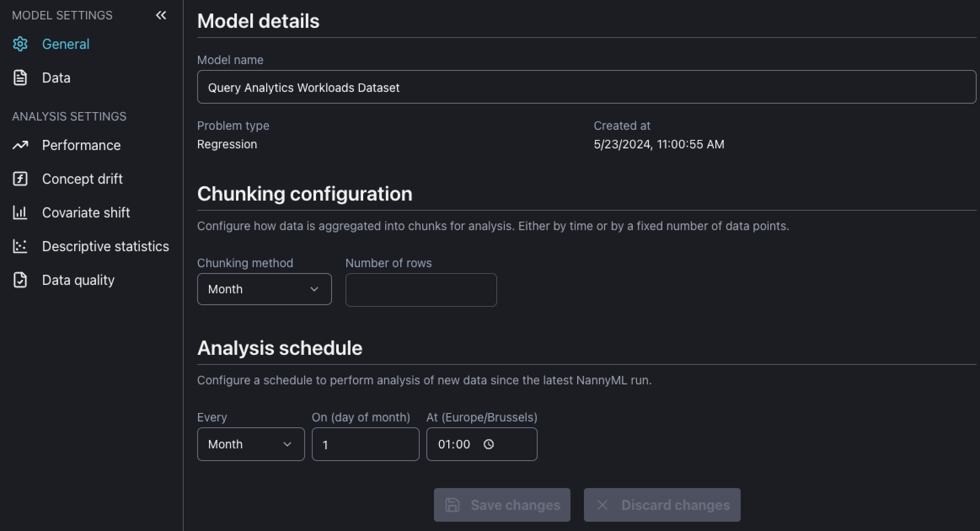Click the clock icon in time field

pos(488,444)
